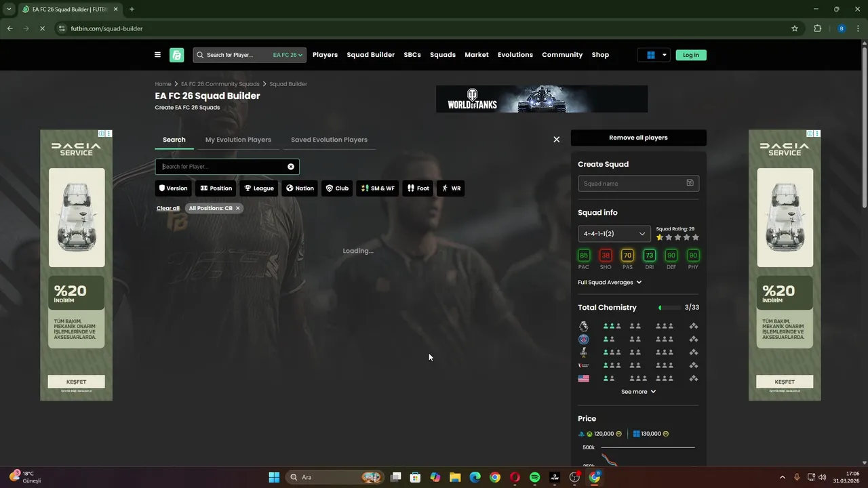The width and height of the screenshot is (868, 488).
Task: Click the KEŞFET button in left Dacia ad
Action: (76, 382)
